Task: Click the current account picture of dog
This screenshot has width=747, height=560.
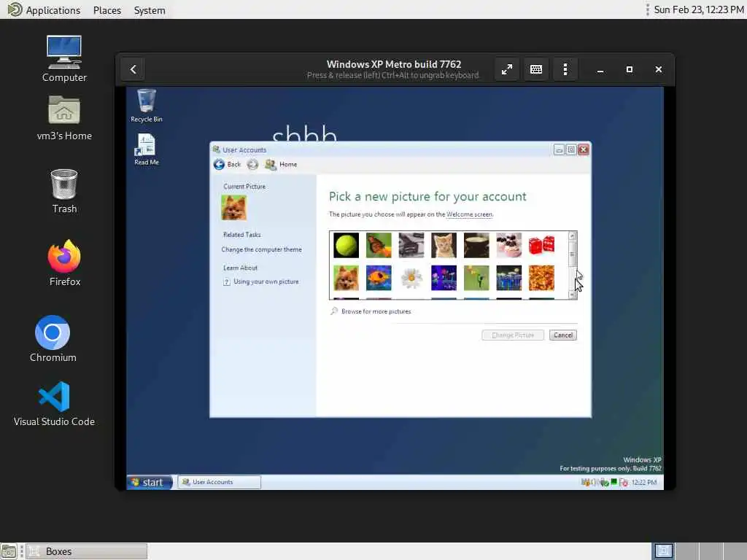Action: [234, 208]
